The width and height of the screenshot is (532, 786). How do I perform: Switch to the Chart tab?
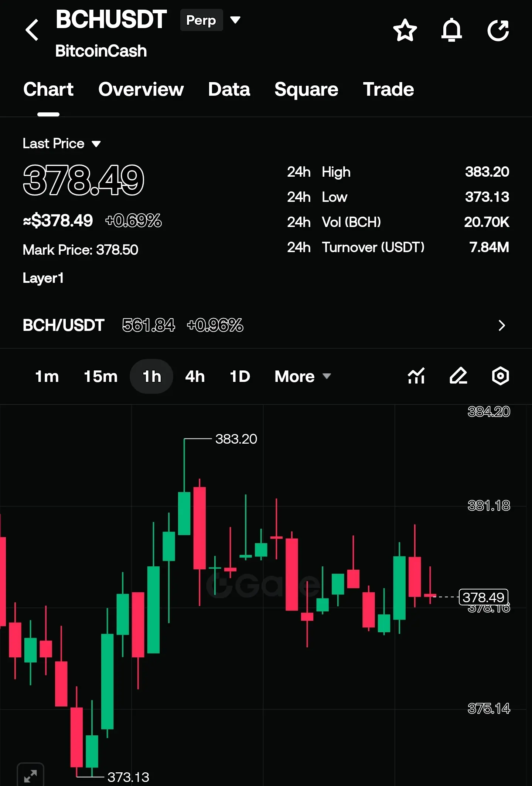48,89
